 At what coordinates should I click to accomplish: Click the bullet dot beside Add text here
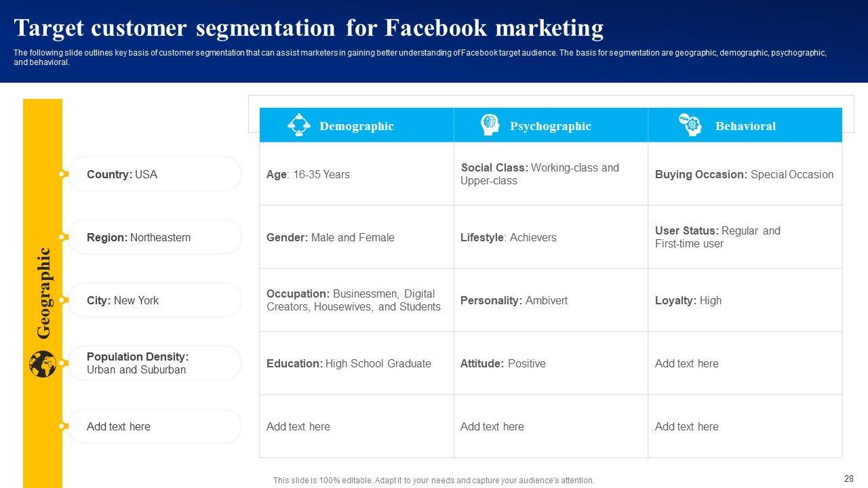tap(62, 426)
